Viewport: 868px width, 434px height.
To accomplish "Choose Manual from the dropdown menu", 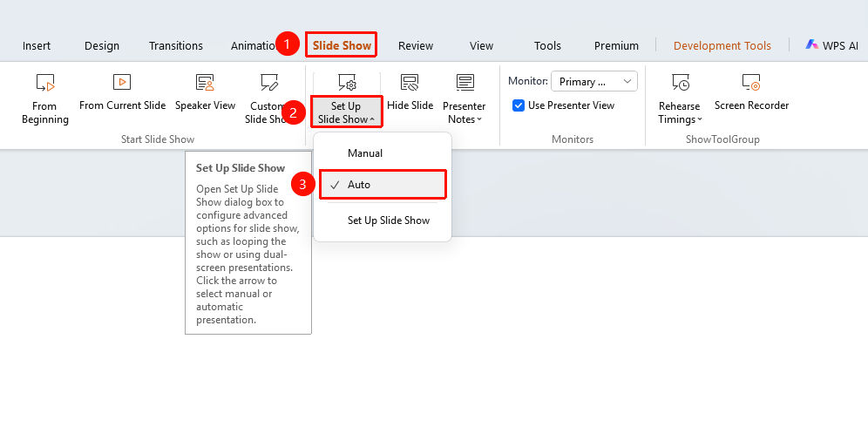I will tap(383, 153).
